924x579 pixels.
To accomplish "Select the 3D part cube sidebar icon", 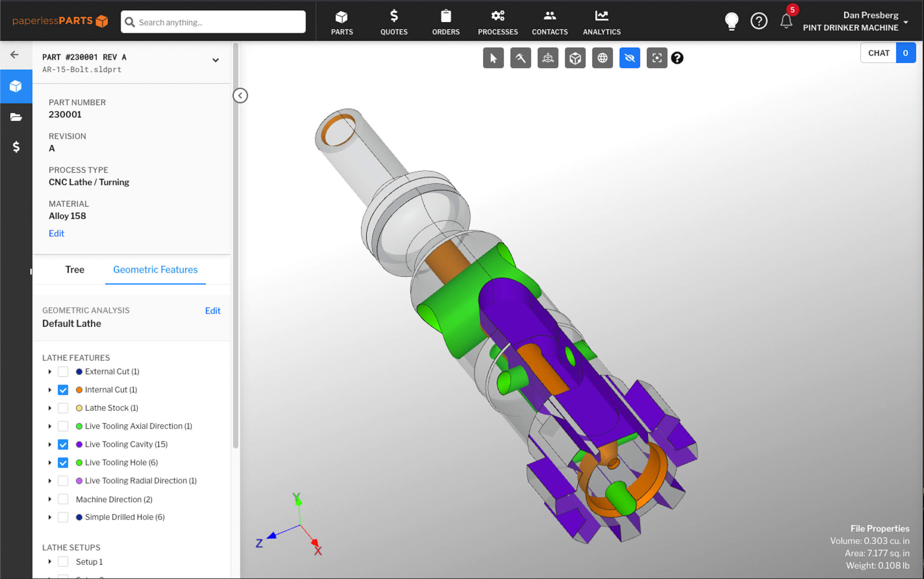I will tap(16, 87).
